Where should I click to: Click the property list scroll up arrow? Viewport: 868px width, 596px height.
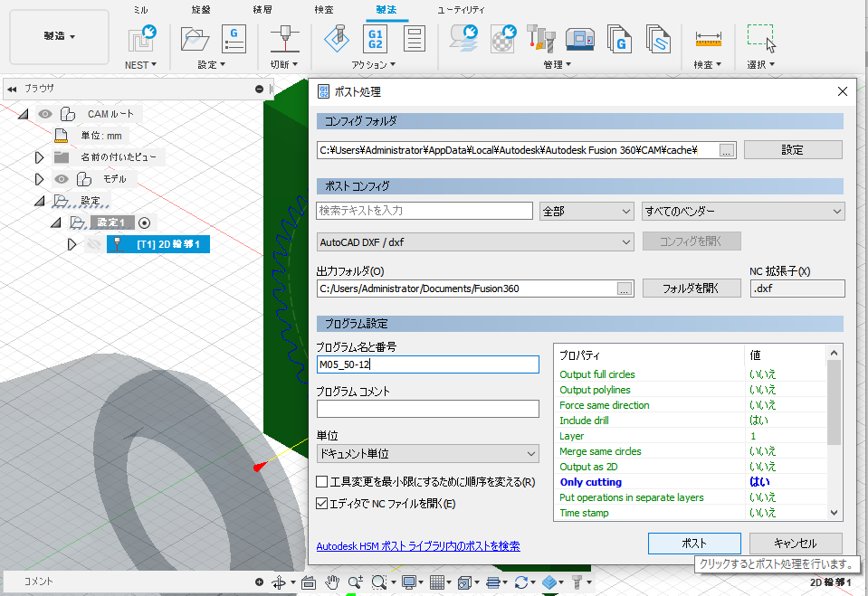point(834,353)
